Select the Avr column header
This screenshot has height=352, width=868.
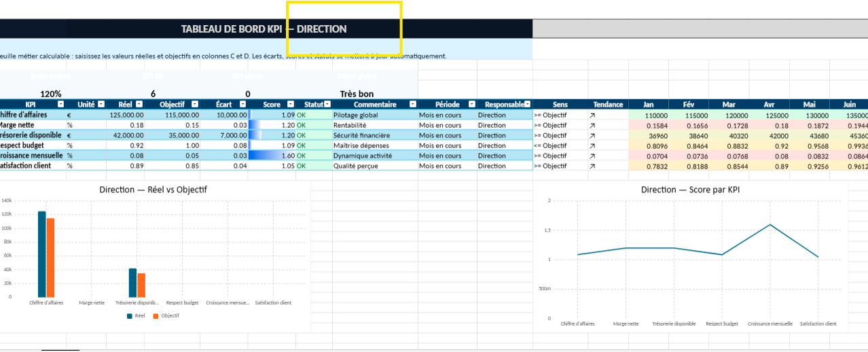(x=769, y=105)
